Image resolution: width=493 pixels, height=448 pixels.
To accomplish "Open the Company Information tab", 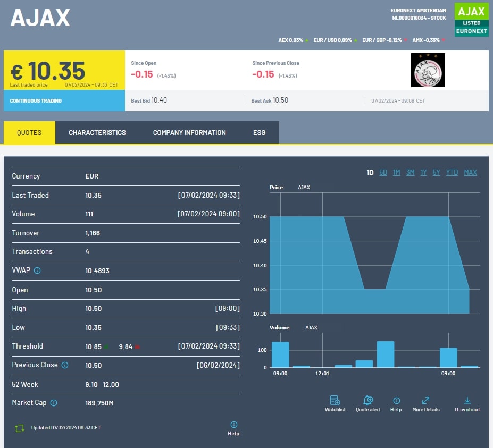I will coord(189,132).
